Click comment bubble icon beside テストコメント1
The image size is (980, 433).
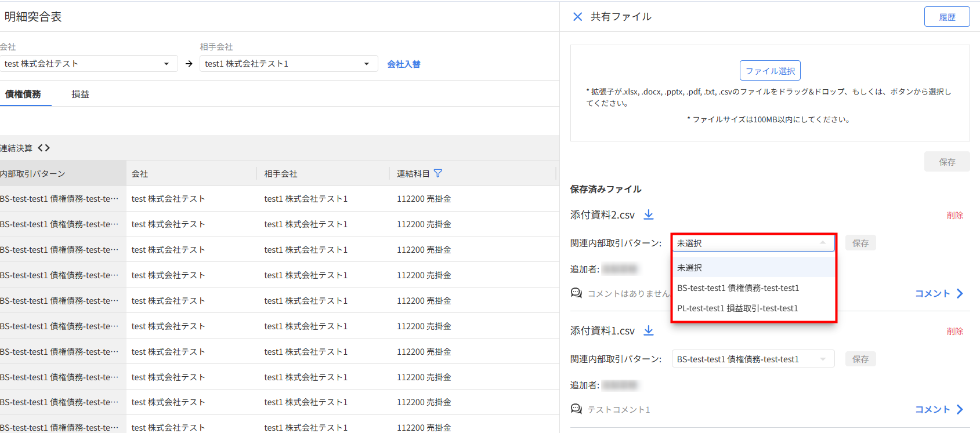tap(576, 409)
